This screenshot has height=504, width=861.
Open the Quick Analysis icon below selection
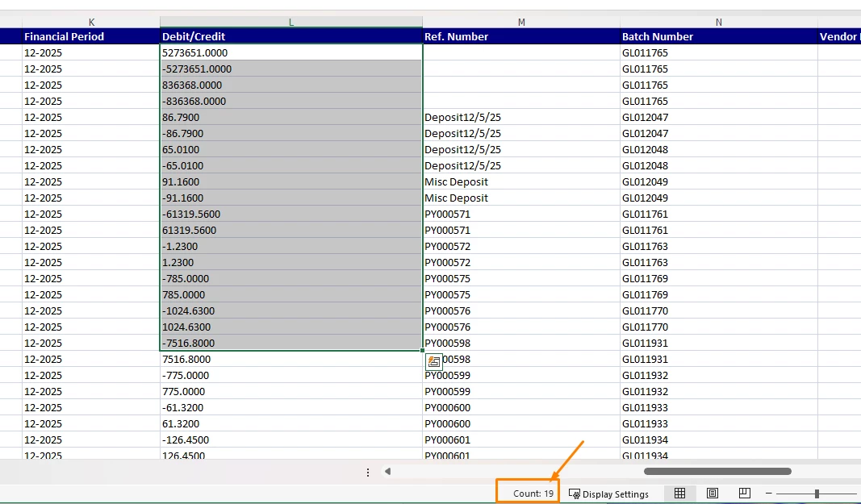coord(434,361)
